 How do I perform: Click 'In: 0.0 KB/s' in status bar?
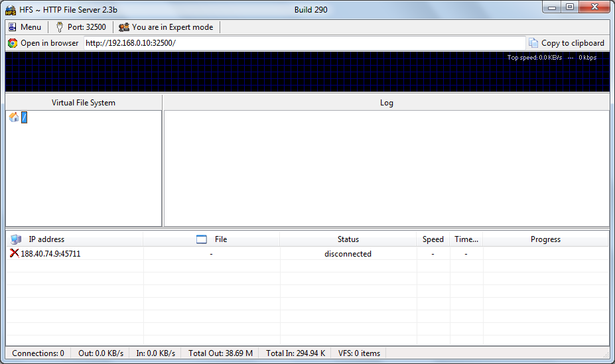point(156,353)
